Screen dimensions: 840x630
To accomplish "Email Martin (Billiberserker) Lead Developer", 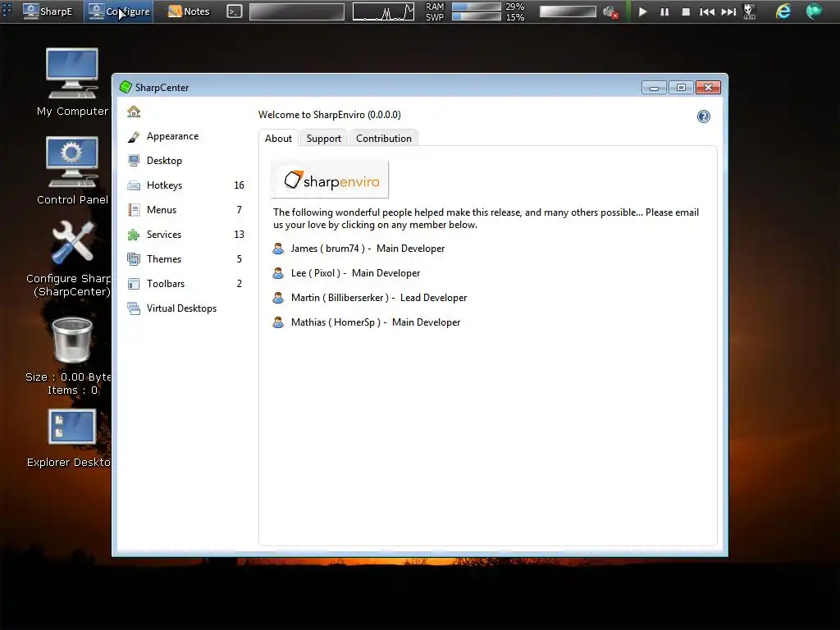I will coord(379,298).
